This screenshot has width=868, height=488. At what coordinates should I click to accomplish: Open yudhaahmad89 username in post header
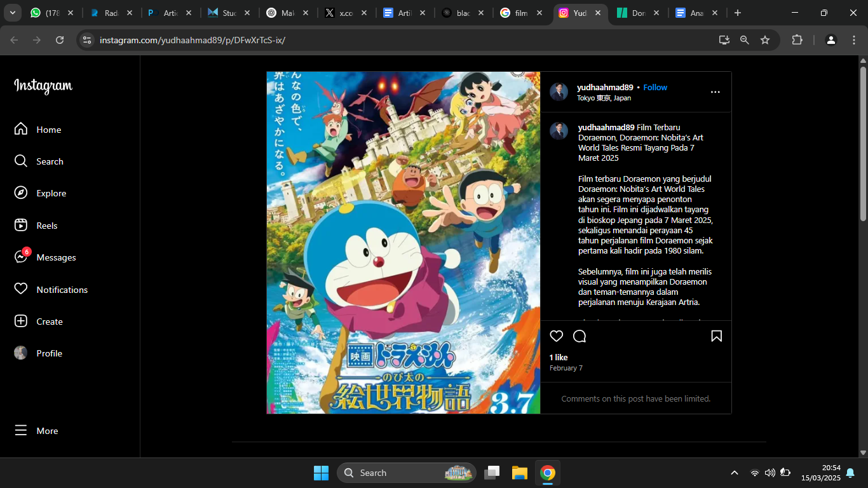coord(605,88)
